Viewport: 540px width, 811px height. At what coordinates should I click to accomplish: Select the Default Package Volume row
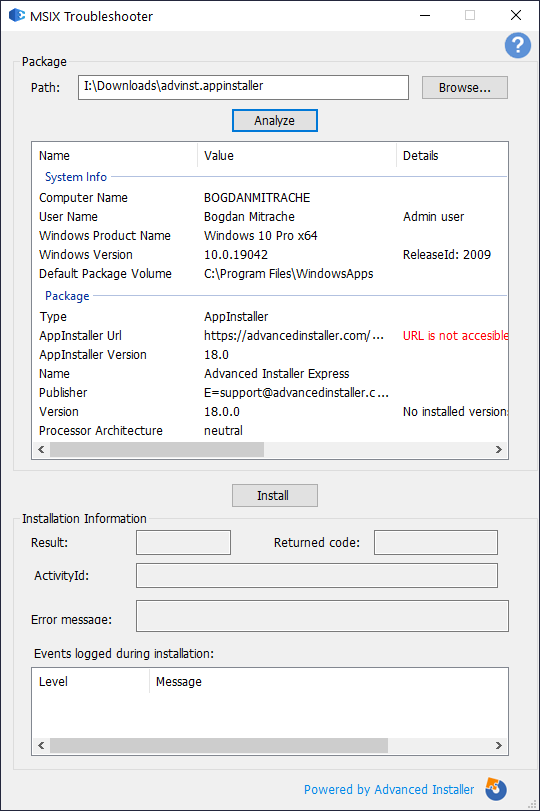pyautogui.click(x=270, y=274)
